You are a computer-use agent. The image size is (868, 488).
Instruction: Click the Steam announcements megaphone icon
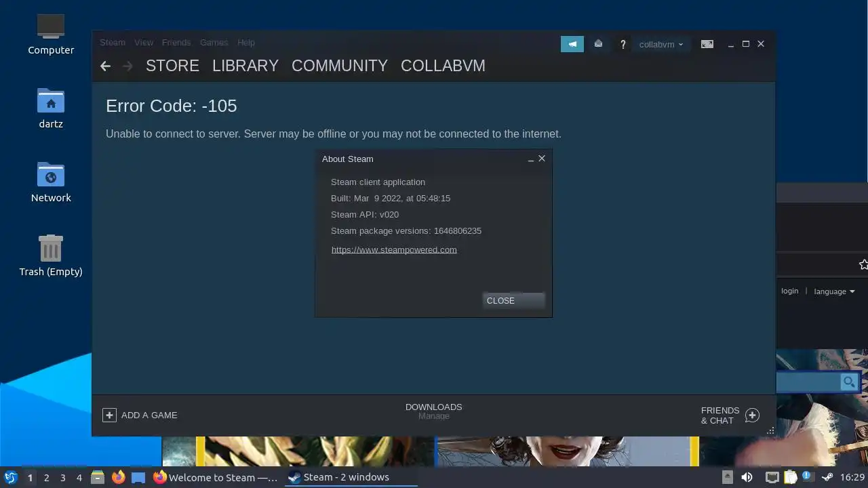[572, 44]
